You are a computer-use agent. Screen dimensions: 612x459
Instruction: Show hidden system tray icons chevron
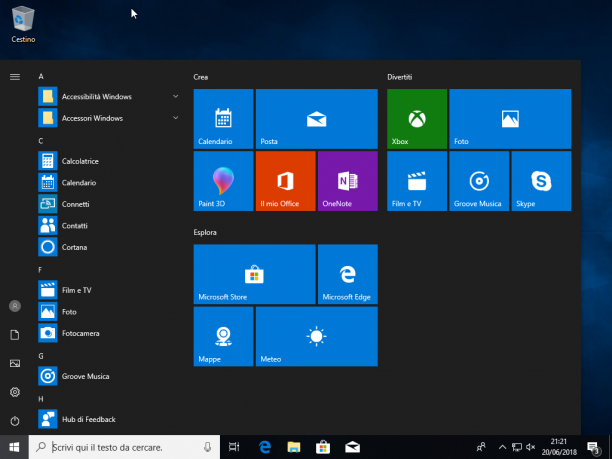pyautogui.click(x=502, y=447)
